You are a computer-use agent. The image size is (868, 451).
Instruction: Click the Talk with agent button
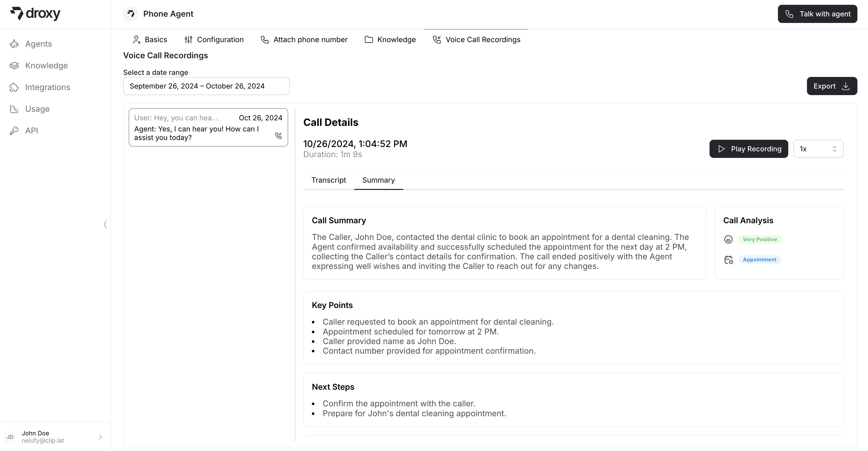tap(817, 14)
